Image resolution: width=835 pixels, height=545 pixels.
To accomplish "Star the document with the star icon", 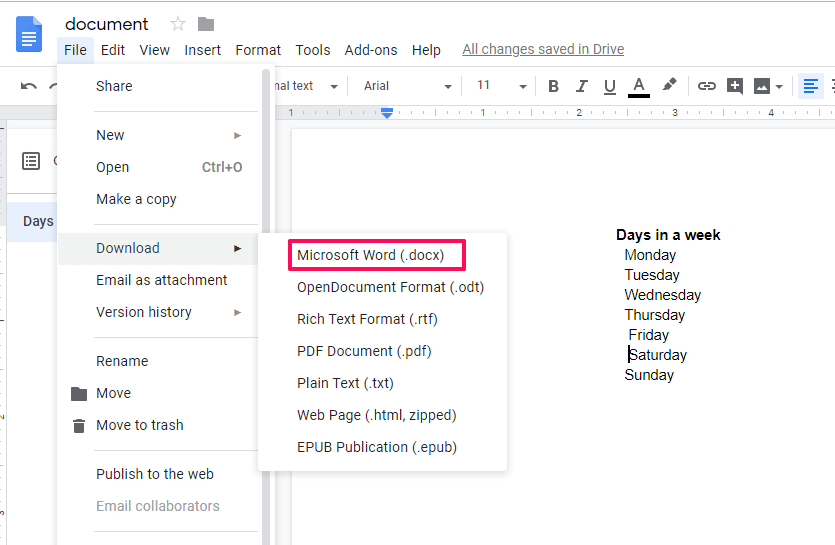I will pyautogui.click(x=177, y=24).
